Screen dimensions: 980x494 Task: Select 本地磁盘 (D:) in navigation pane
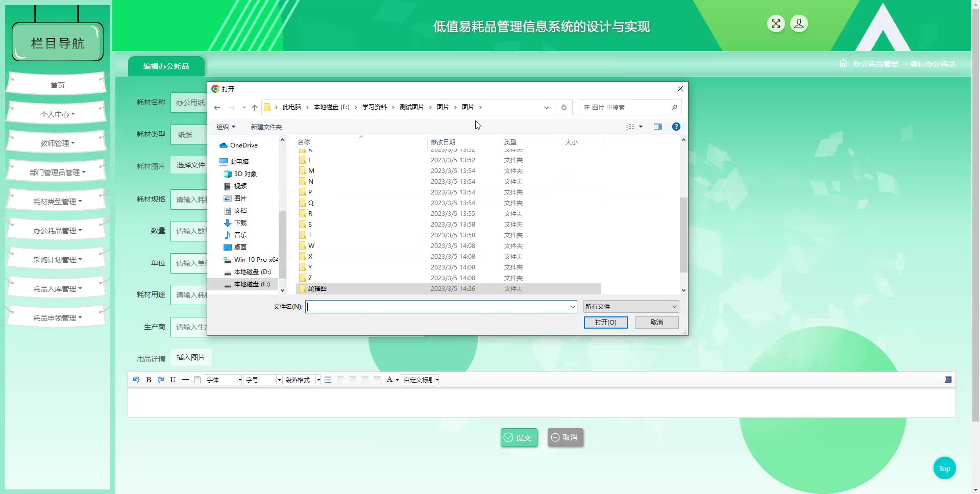[x=248, y=272]
